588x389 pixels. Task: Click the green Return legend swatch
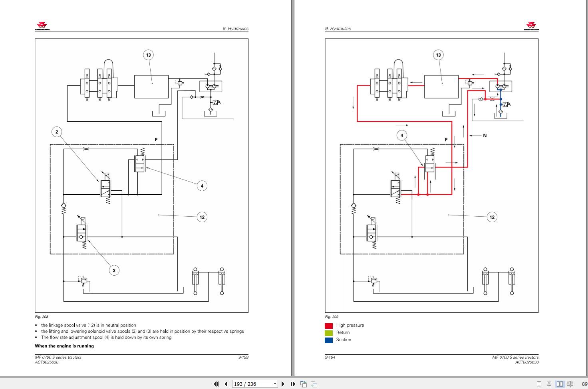329,333
